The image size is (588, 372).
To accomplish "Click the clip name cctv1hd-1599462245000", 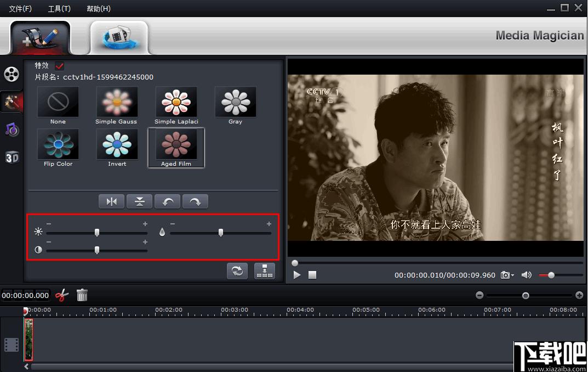I will point(108,77).
